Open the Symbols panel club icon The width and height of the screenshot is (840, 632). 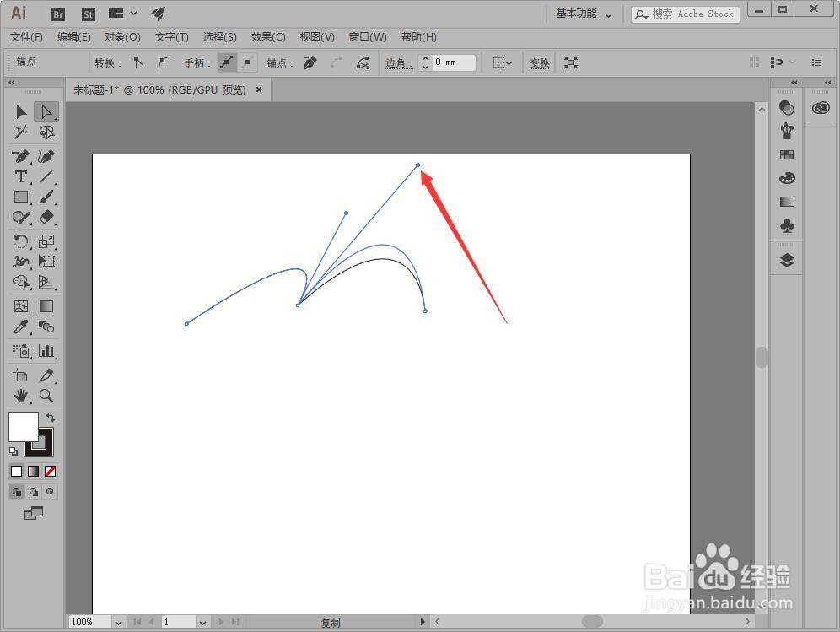[x=787, y=225]
